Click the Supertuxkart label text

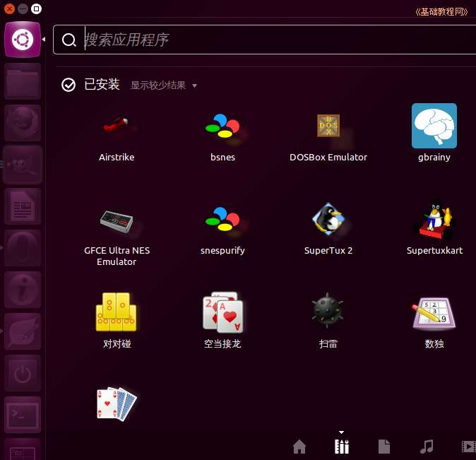[x=434, y=251]
